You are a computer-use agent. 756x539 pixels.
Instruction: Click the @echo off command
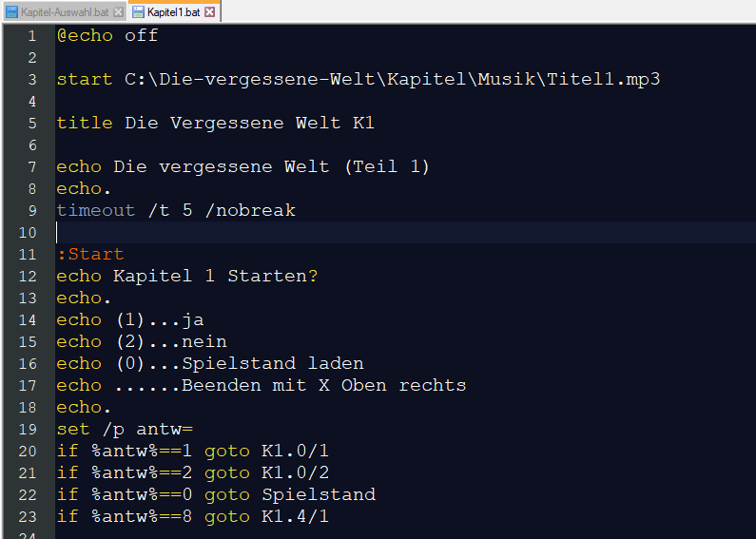click(x=107, y=36)
